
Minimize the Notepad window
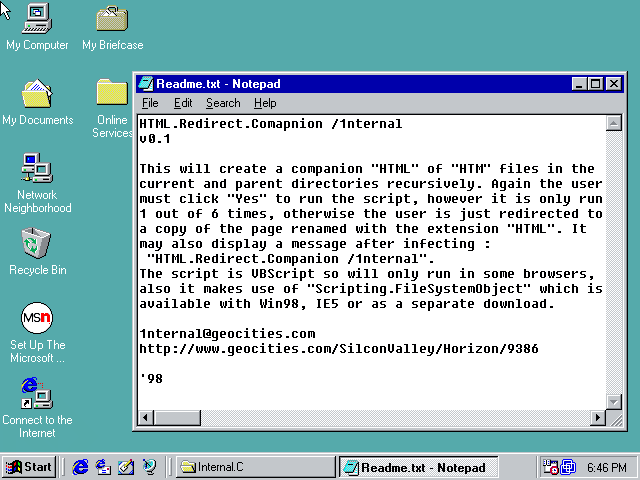(579, 84)
